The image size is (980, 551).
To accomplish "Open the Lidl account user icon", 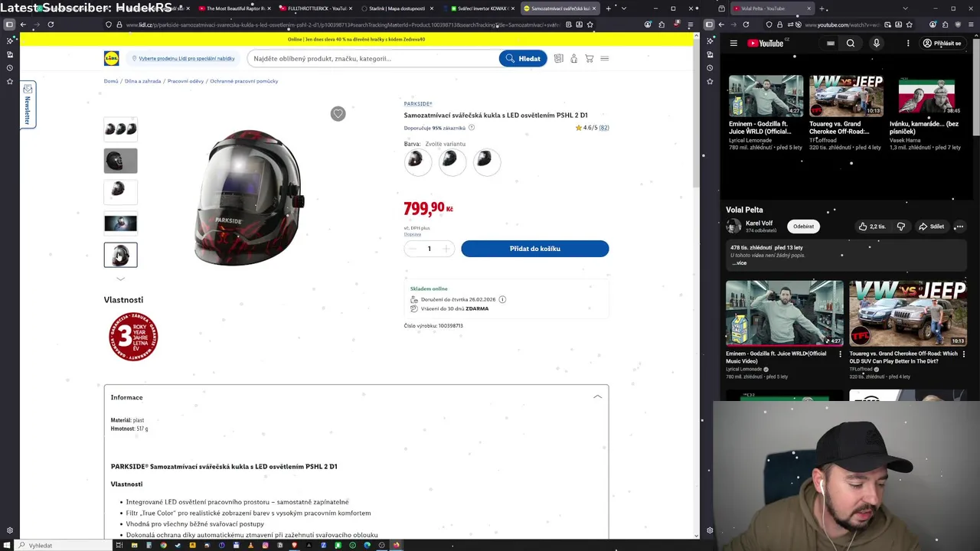I will click(x=573, y=58).
